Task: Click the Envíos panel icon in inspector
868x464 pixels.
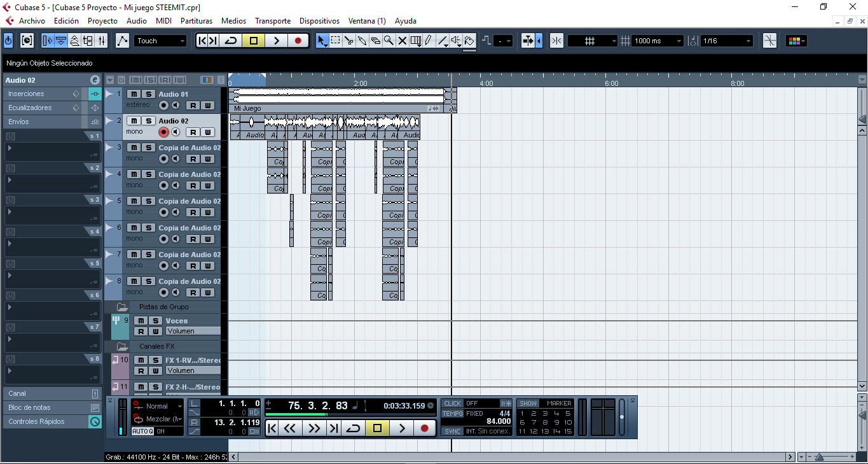Action: 95,122
